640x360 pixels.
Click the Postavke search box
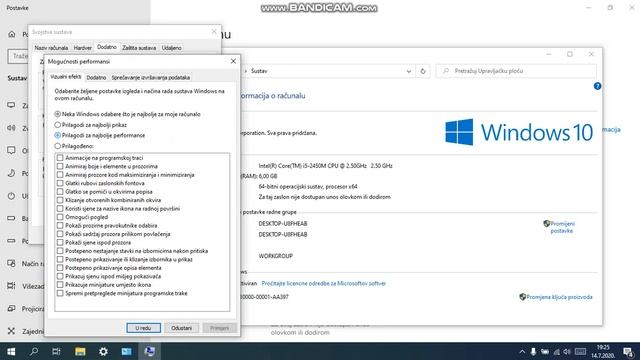[x=18, y=56]
